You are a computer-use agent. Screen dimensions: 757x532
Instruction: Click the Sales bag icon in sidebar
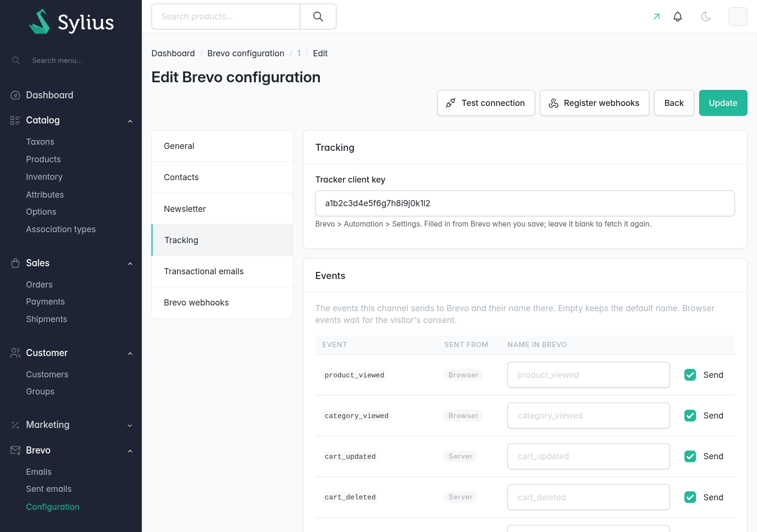[x=15, y=263]
